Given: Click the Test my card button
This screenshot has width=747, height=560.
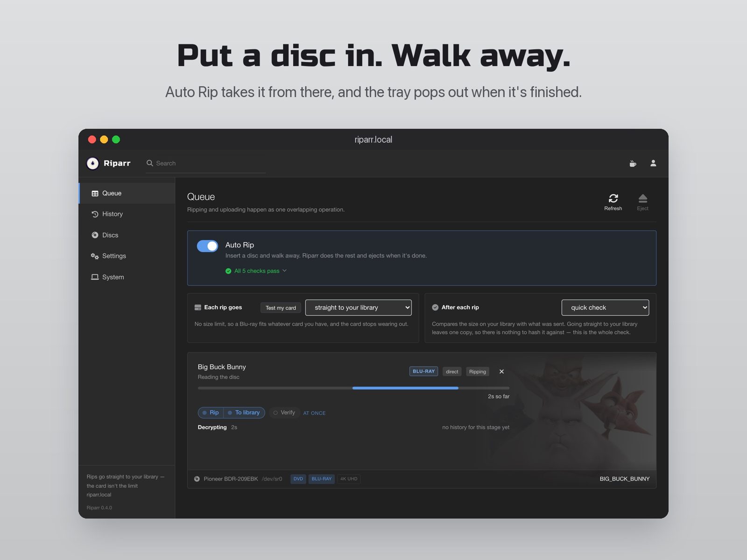Looking at the screenshot, I should coord(281,308).
